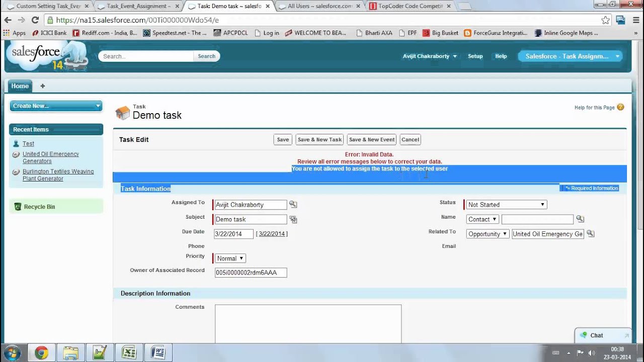644x362 pixels.
Task: Click the header search box
Action: pyautogui.click(x=146, y=56)
